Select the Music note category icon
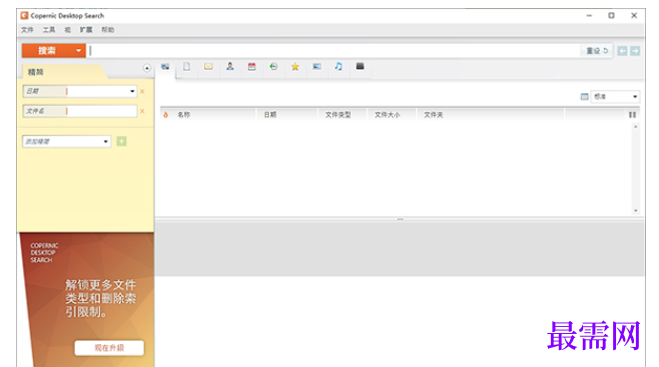The image size is (659, 367). coord(339,66)
